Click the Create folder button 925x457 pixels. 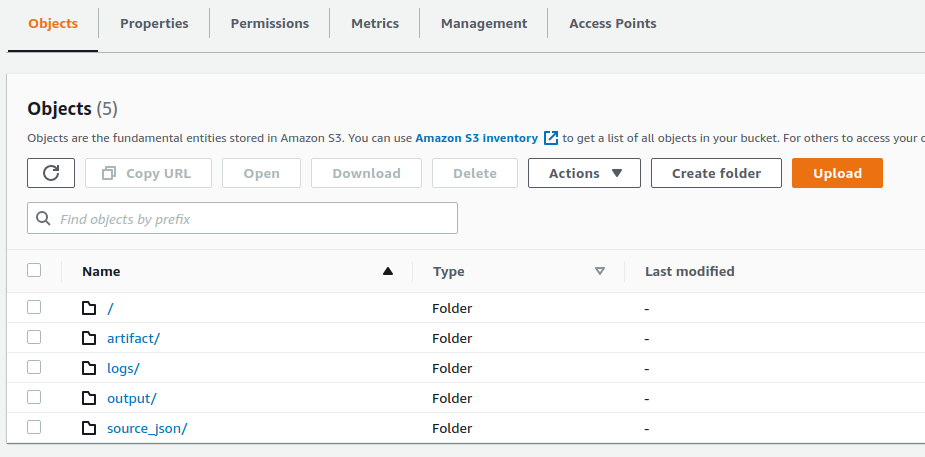click(x=716, y=173)
